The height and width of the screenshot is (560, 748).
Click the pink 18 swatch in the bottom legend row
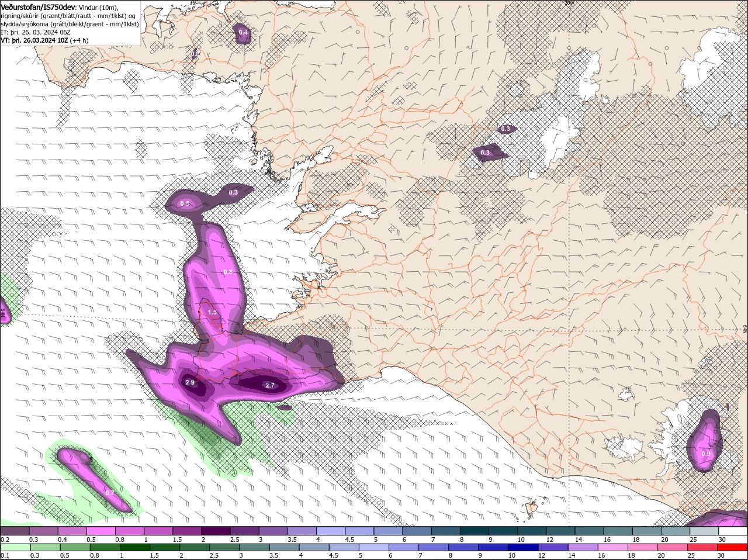(x=644, y=548)
